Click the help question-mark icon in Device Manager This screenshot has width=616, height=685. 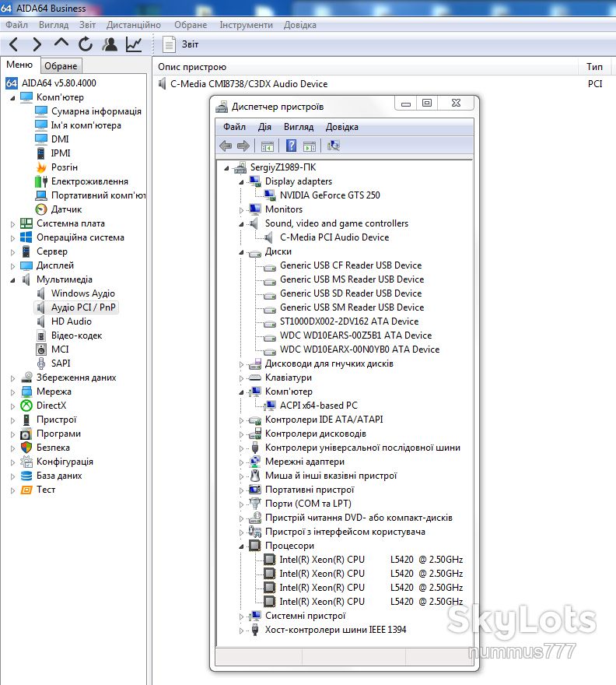coord(291,146)
